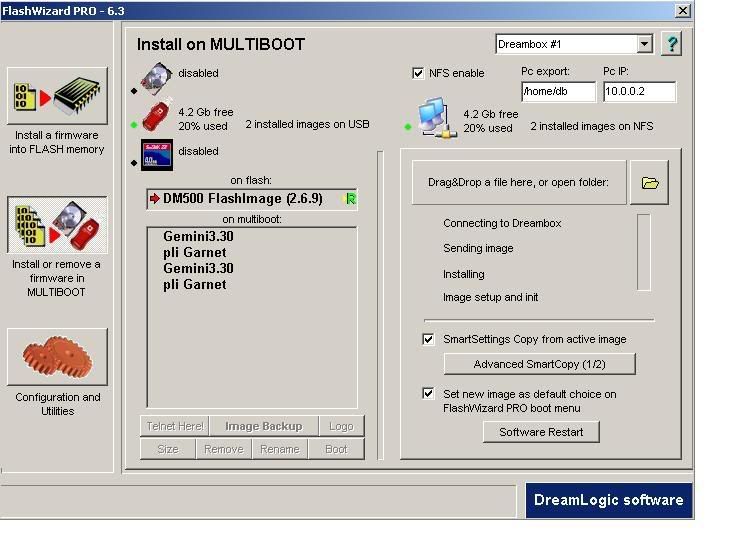Viewport: 732px width, 548px height.
Task: Toggle the NFS enable checkbox
Action: click(x=418, y=73)
